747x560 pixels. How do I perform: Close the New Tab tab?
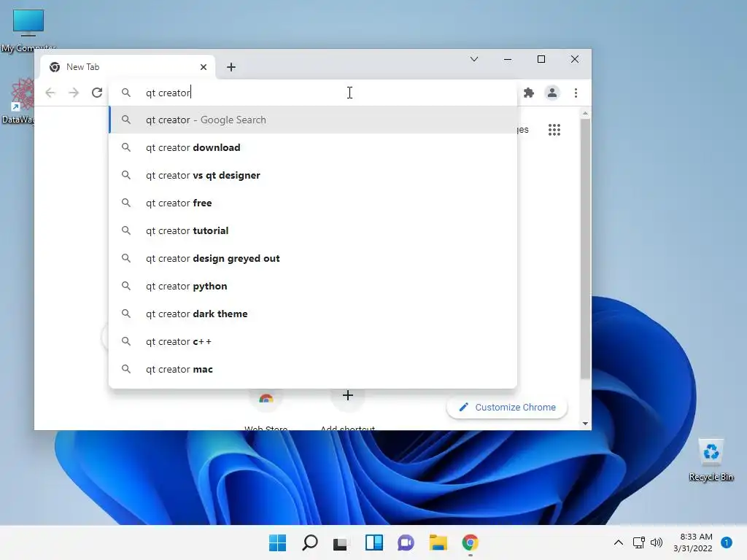pyautogui.click(x=204, y=67)
